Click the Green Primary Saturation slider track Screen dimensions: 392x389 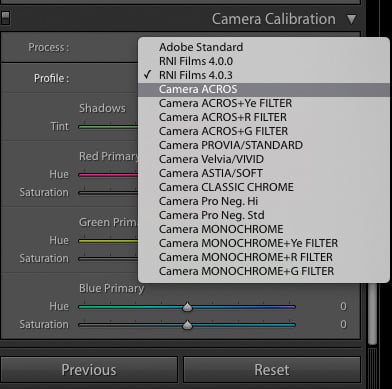tap(108, 259)
